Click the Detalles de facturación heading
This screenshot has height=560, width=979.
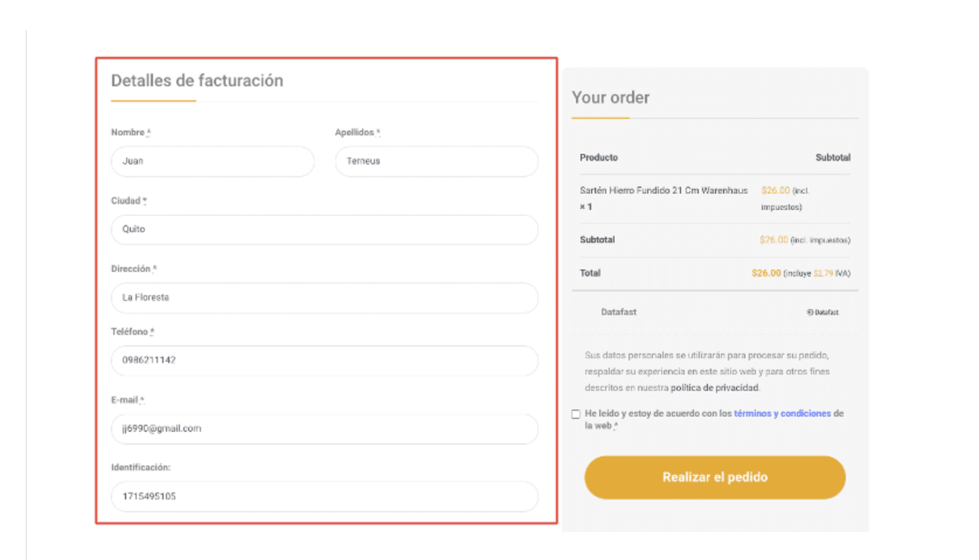pyautogui.click(x=196, y=80)
